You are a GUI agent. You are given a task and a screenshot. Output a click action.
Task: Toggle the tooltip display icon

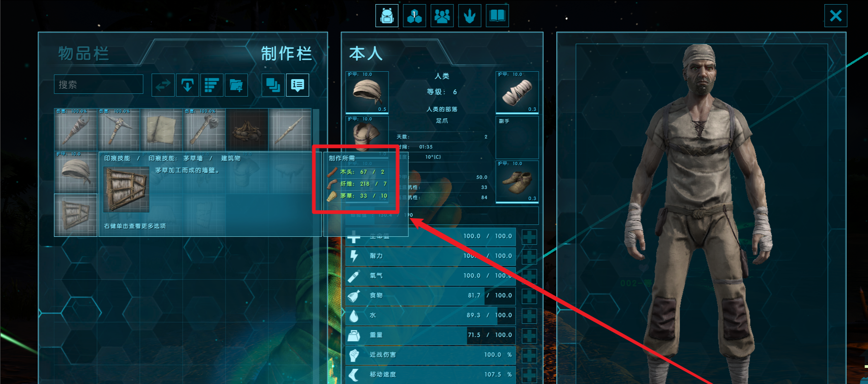pyautogui.click(x=297, y=85)
